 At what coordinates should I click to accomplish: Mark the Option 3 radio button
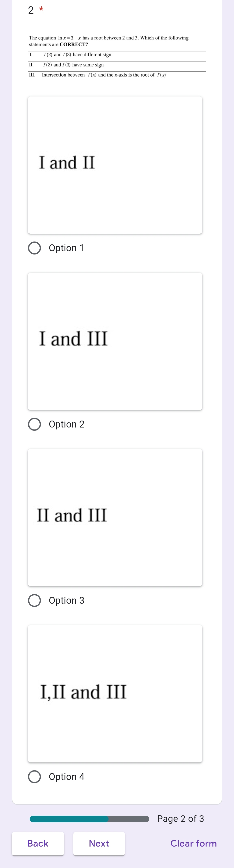(x=34, y=600)
